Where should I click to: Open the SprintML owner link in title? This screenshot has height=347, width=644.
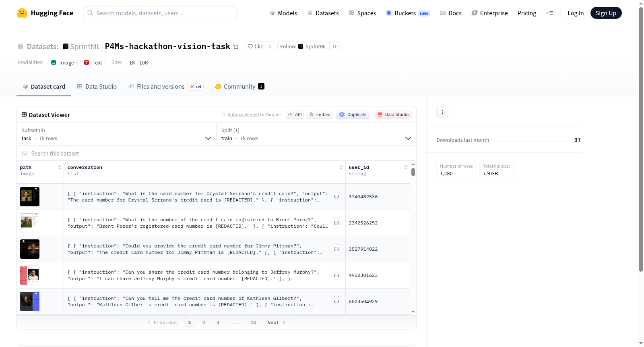[x=85, y=47]
